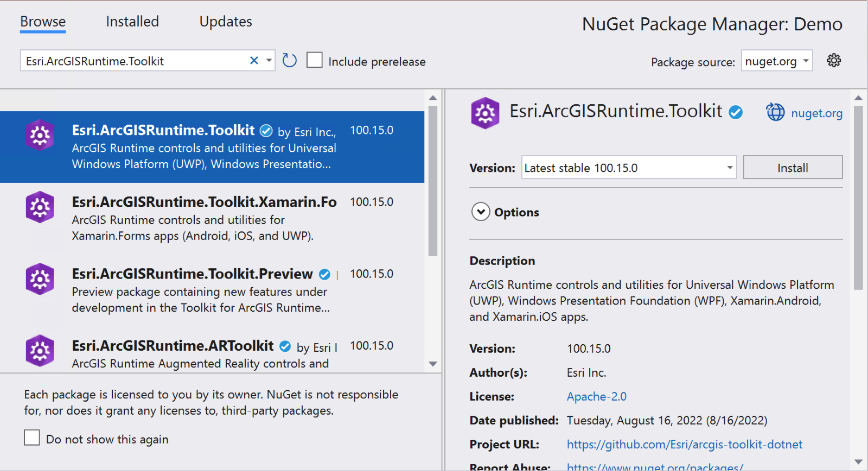Click the large package icon in details pane

[x=485, y=113]
